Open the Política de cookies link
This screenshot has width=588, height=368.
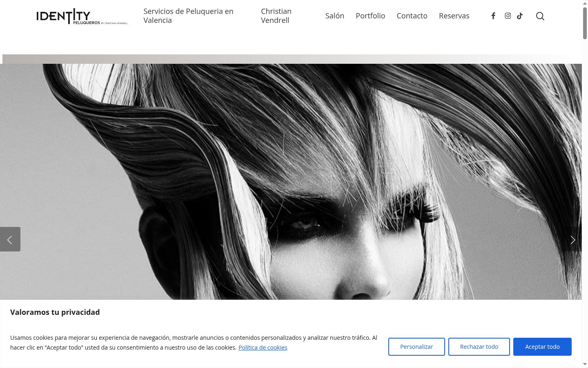coord(263,348)
